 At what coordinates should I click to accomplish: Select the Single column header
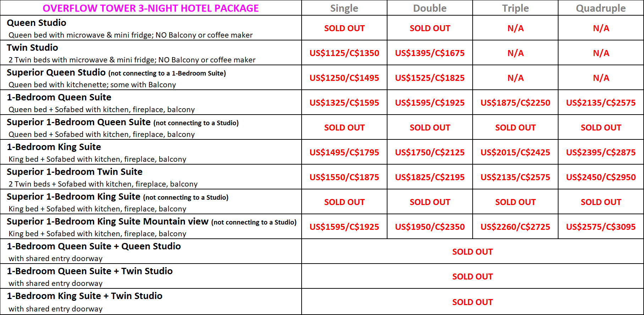point(344,8)
